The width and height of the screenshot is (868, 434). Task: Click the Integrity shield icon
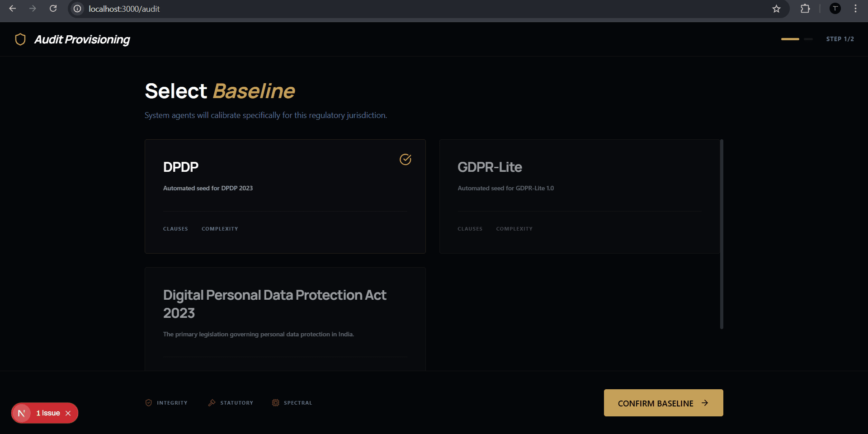[149, 403]
